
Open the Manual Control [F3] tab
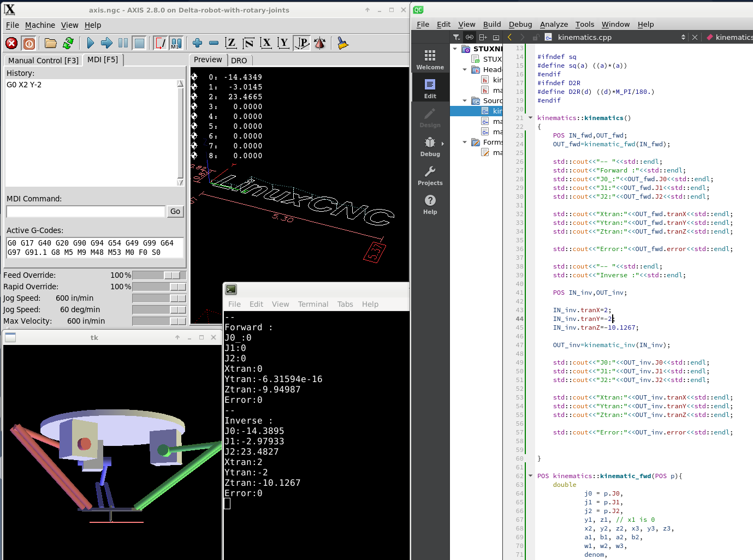coord(43,61)
